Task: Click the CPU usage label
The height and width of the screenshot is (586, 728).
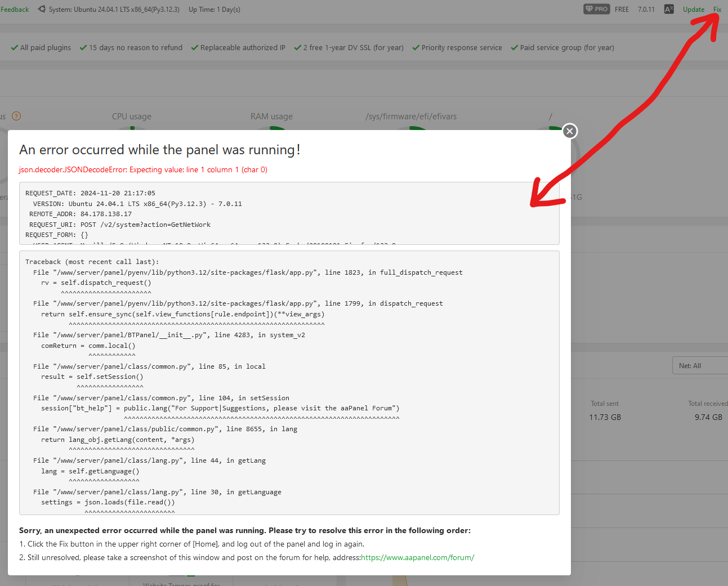Action: click(132, 117)
